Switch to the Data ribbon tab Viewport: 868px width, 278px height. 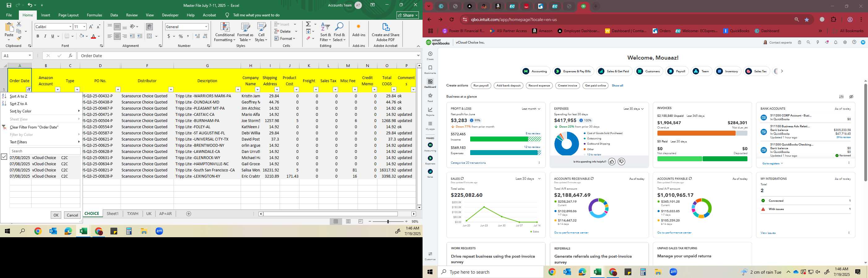click(114, 15)
